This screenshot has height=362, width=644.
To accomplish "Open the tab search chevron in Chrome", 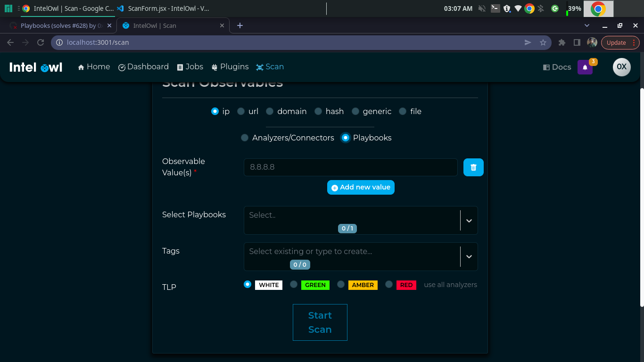I will 587,25.
